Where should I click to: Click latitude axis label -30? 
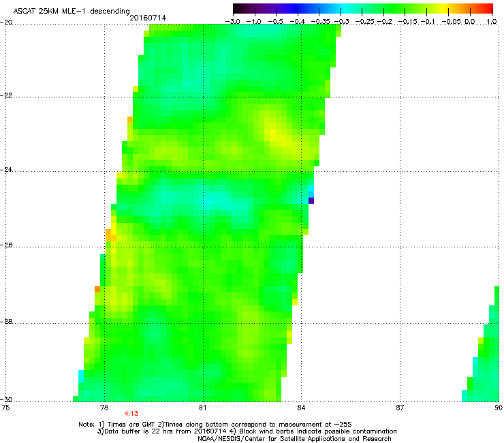point(6,399)
